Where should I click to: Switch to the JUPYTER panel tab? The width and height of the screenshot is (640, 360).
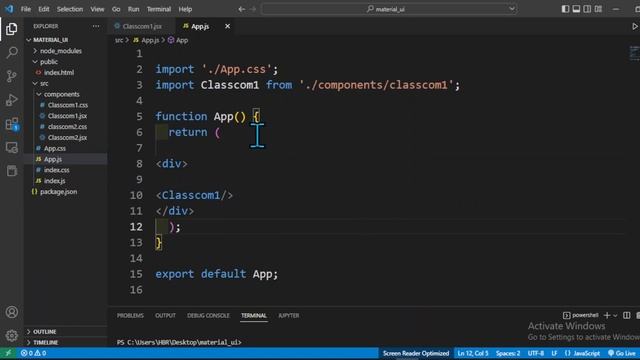point(289,316)
